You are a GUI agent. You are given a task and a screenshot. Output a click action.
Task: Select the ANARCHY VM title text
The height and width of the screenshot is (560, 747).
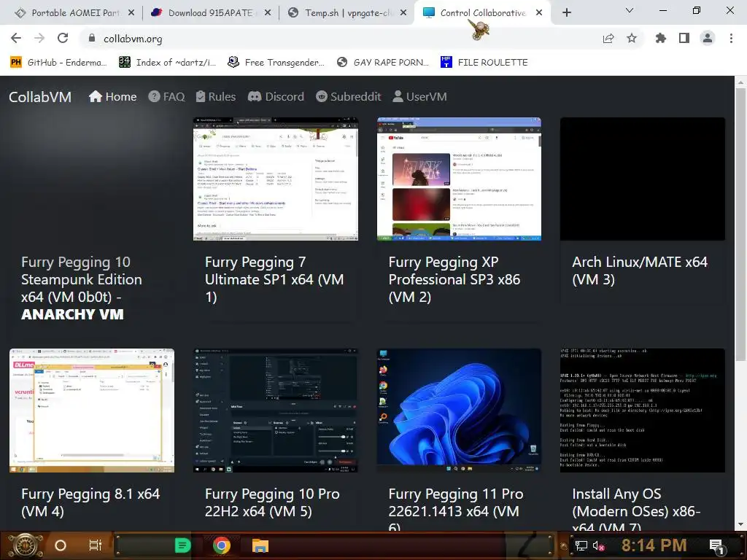click(72, 314)
